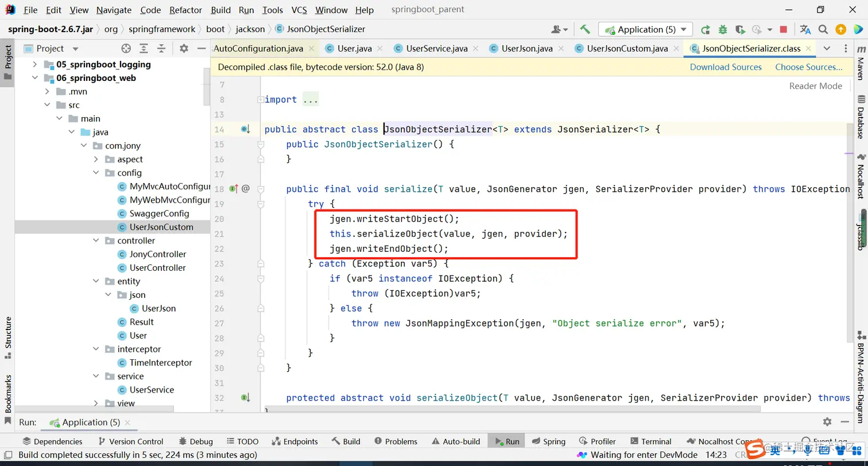
Task: Switch to the UserService.java tab
Action: pyautogui.click(x=436, y=48)
